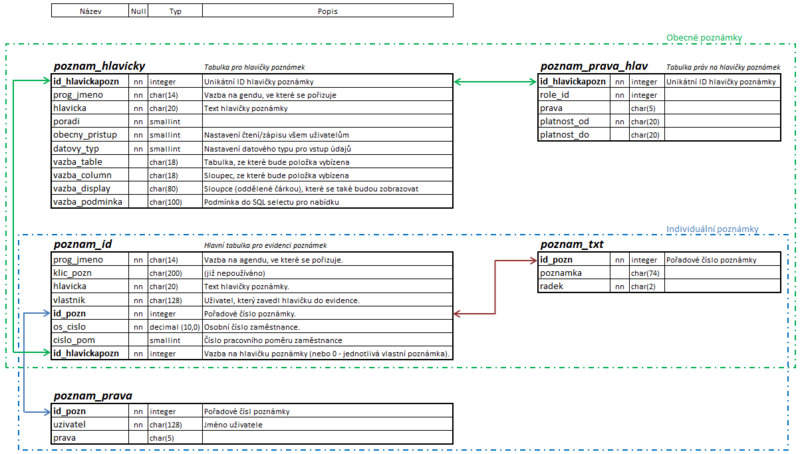Select the 'obecny_pristup' column name
The width and height of the screenshot is (800, 454).
[x=85, y=135]
